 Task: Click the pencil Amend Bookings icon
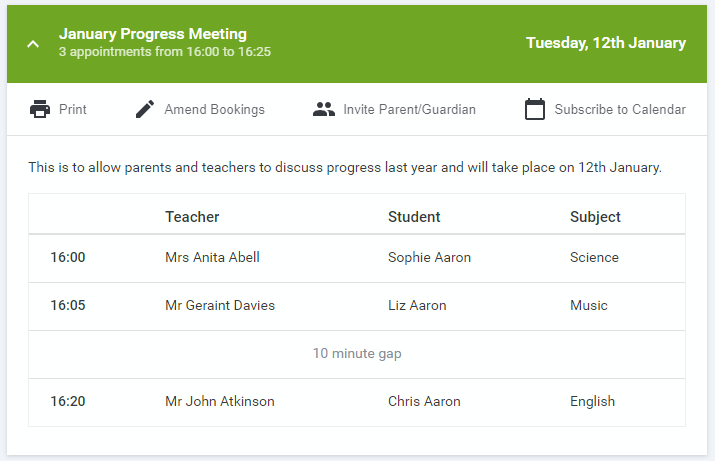(x=145, y=109)
